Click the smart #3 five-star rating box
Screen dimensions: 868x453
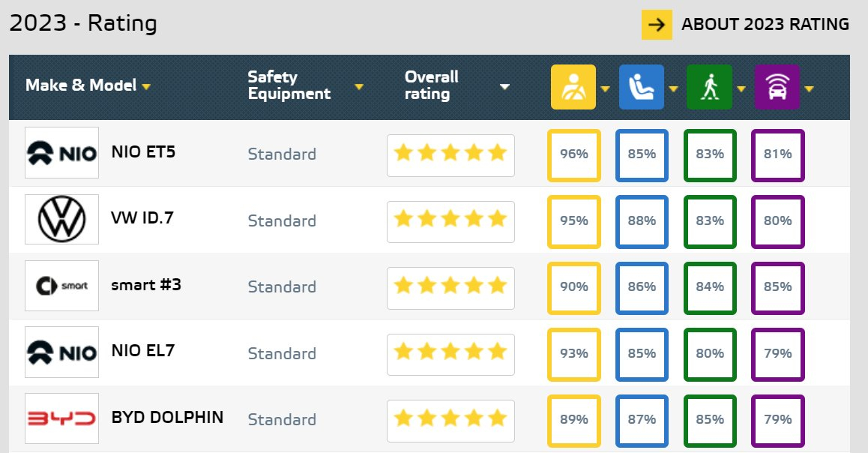pyautogui.click(x=450, y=288)
